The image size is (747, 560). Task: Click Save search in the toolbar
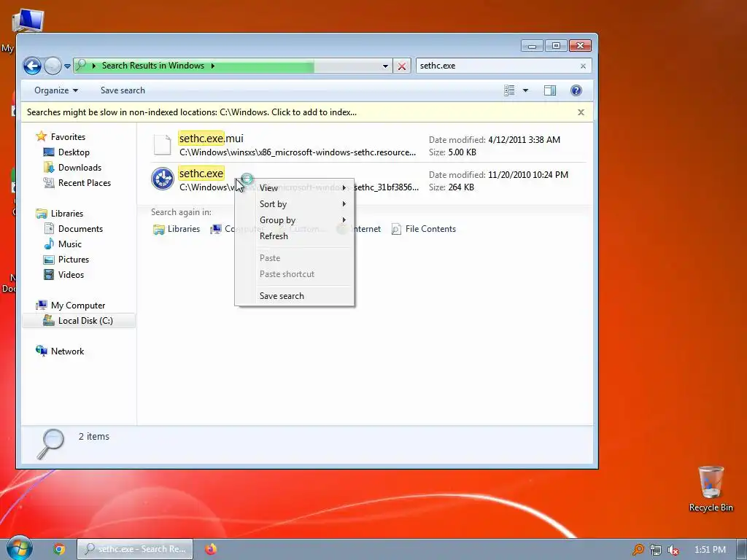pyautogui.click(x=123, y=90)
